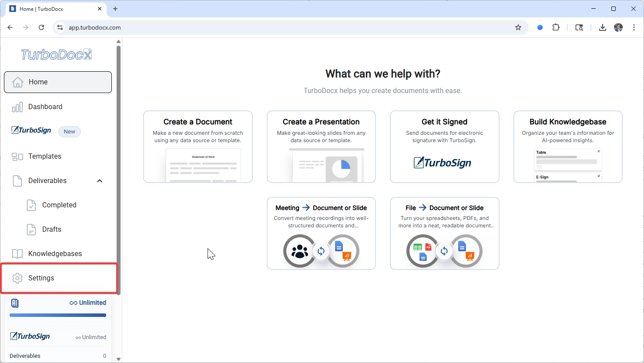Image resolution: width=644 pixels, height=363 pixels.
Task: Click the Dashboard bar chart icon
Action: coord(17,107)
